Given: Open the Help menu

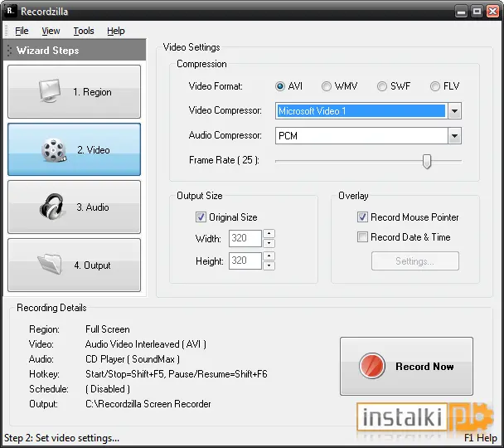Looking at the screenshot, I should tap(116, 31).
